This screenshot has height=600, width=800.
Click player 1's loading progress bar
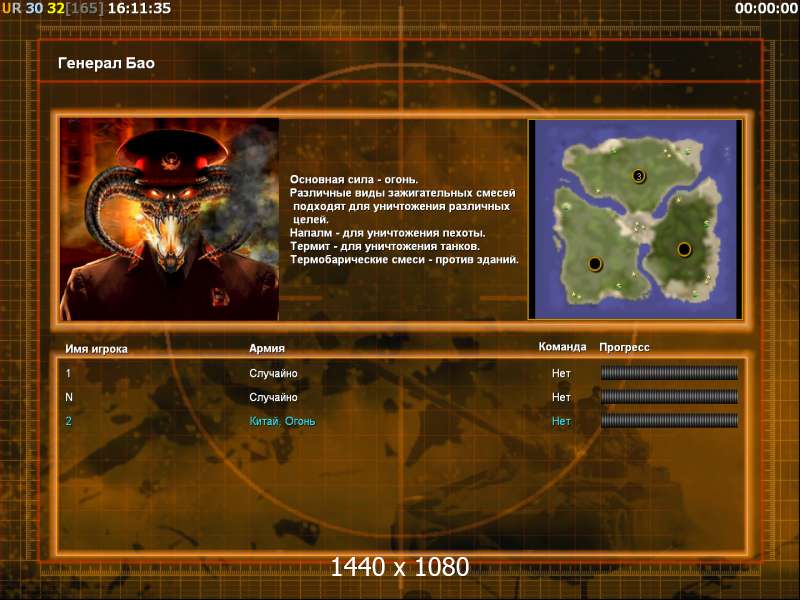tap(669, 373)
